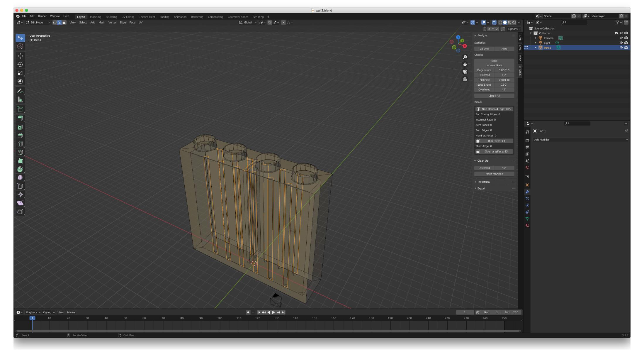The image size is (644, 357).
Task: Open the Physics properties tab
Action: [x=527, y=205]
